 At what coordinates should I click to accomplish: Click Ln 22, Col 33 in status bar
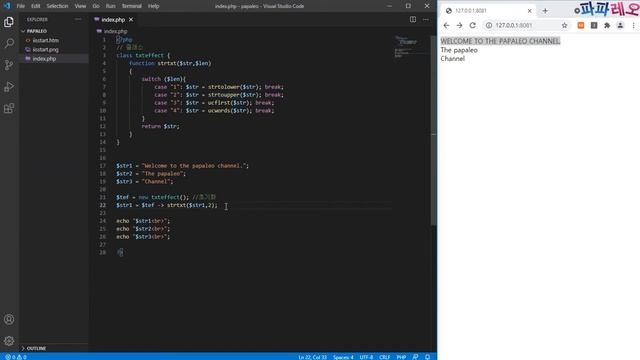[x=312, y=357]
